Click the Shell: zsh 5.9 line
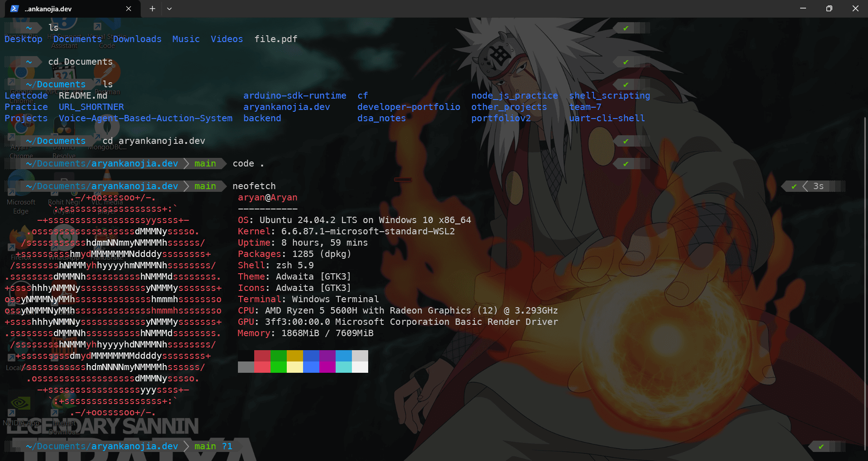This screenshot has height=461, width=868. [x=276, y=265]
